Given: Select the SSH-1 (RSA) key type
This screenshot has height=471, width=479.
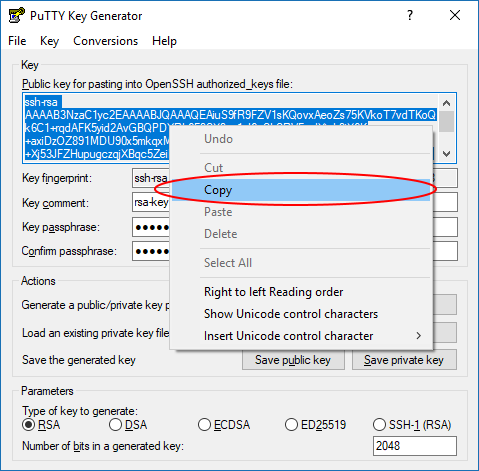Looking at the screenshot, I should click(x=379, y=425).
